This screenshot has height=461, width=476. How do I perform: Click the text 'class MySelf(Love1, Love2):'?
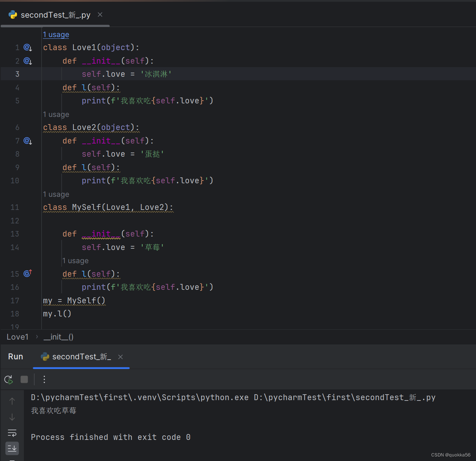(x=108, y=207)
